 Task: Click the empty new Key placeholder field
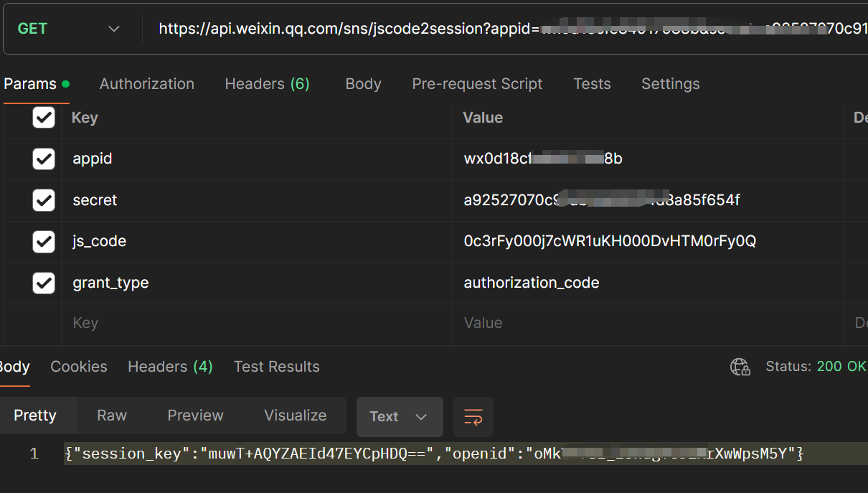pyautogui.click(x=257, y=324)
